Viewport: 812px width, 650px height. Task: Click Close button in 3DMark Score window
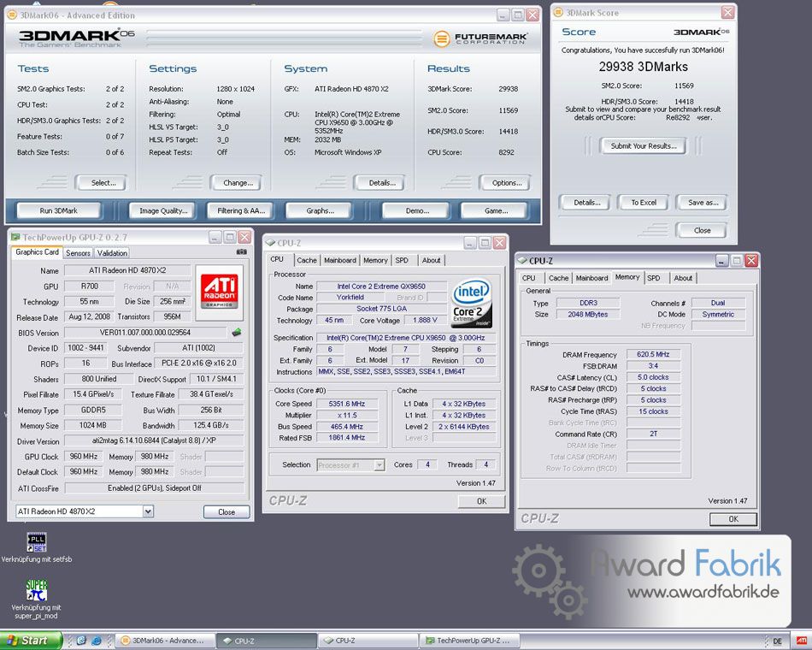(702, 230)
